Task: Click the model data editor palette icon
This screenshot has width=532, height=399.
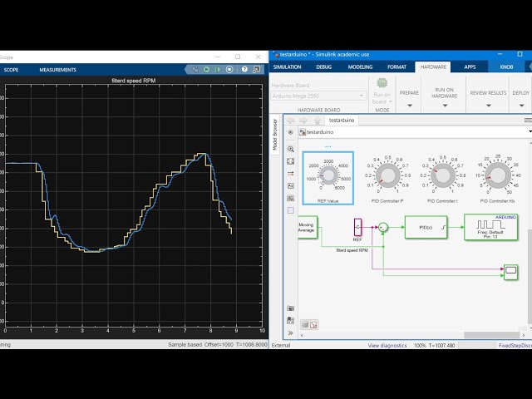Action: (x=290, y=320)
